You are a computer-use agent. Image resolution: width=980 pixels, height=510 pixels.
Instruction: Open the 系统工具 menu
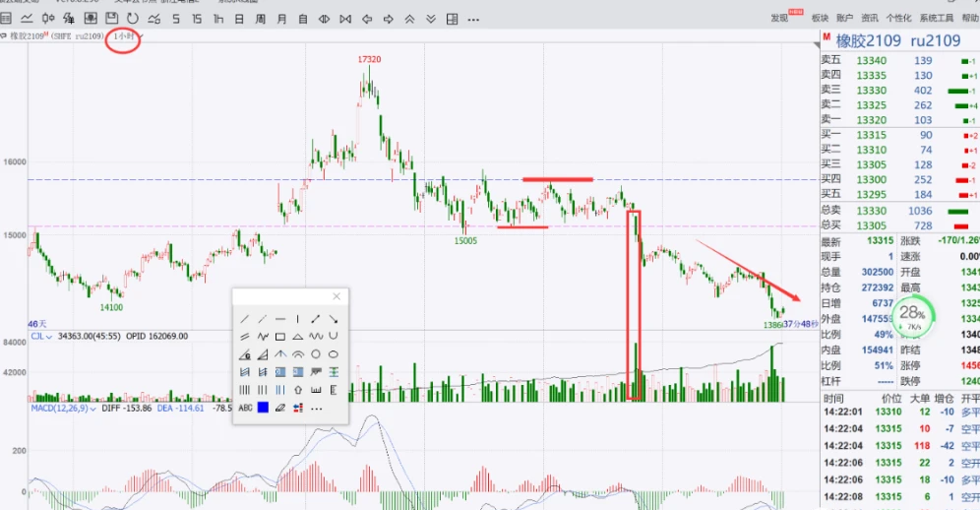pos(937,18)
